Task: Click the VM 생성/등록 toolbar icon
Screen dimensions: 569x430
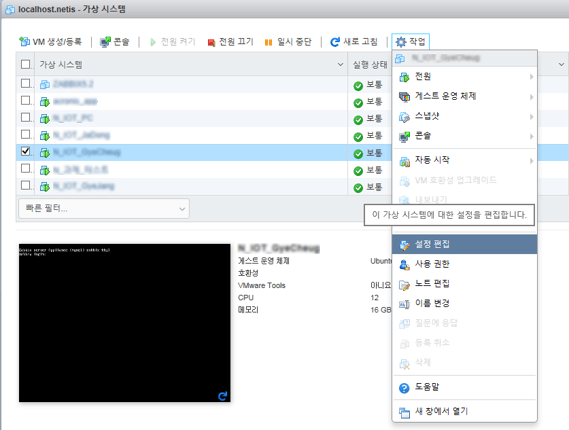Action: tap(24, 42)
